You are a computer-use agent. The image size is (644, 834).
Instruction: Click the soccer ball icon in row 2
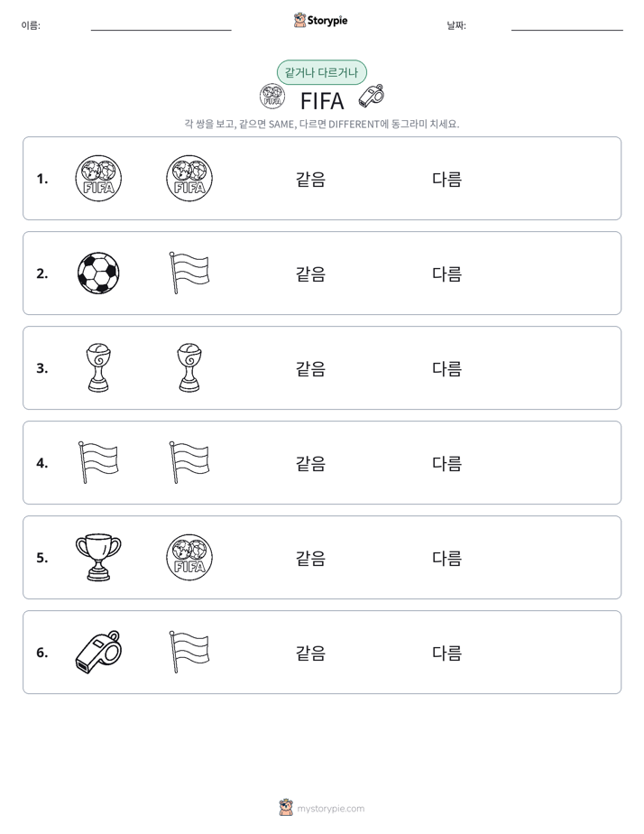tap(98, 273)
